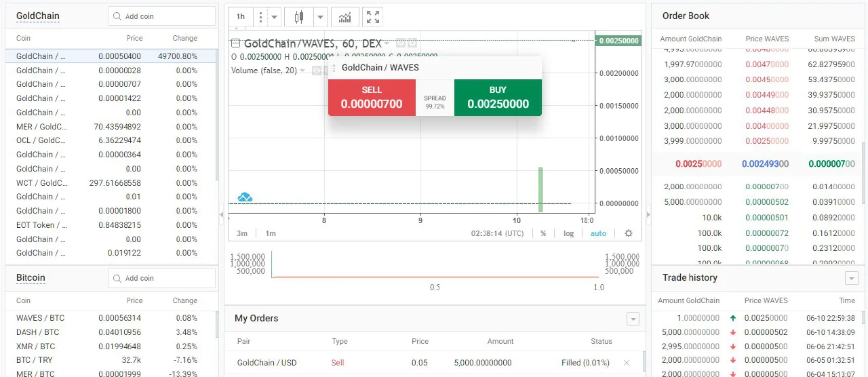868x377 pixels.
Task: Open the My Orders dropdown arrow
Action: pos(633,319)
